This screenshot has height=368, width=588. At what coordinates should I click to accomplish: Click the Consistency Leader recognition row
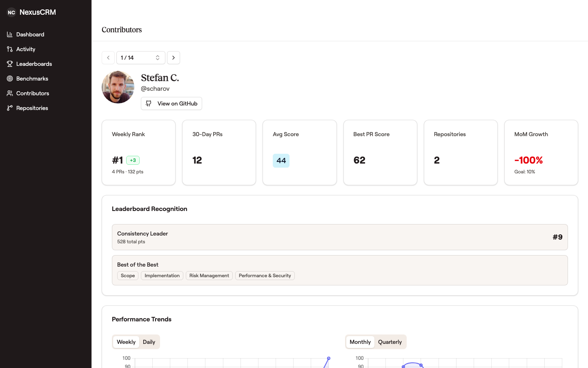click(340, 237)
